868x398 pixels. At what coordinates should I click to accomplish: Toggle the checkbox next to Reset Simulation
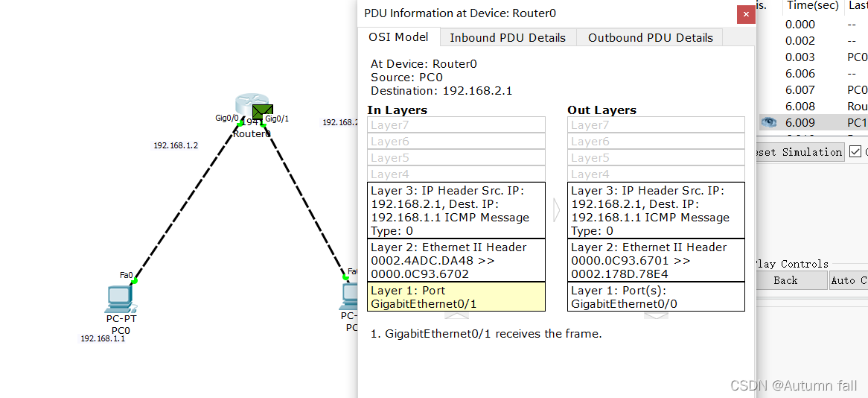(855, 151)
